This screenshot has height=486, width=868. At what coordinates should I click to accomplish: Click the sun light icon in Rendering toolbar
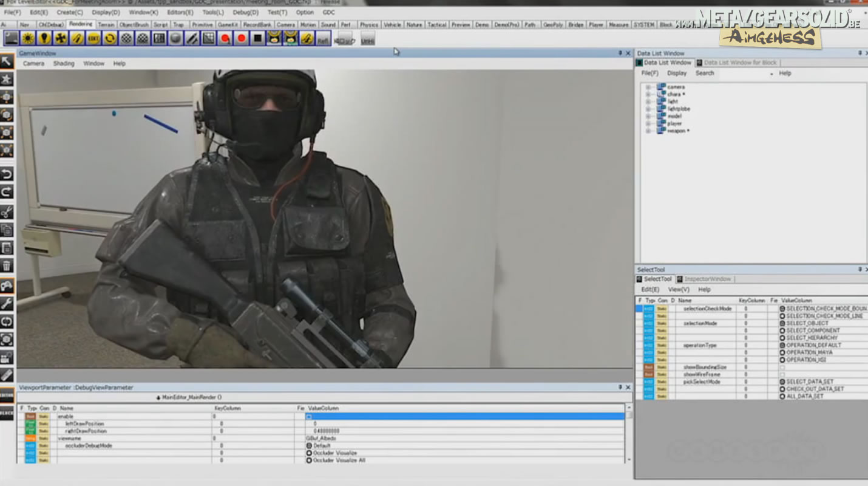pos(28,38)
